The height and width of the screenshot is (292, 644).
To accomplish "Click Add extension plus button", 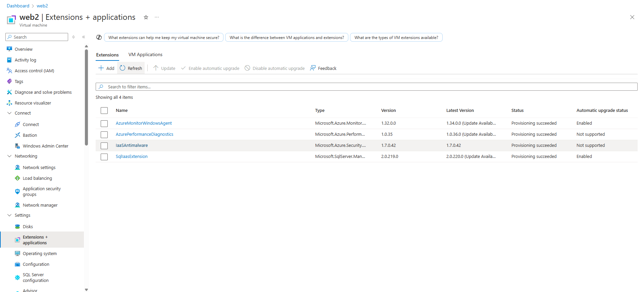I will [106, 68].
